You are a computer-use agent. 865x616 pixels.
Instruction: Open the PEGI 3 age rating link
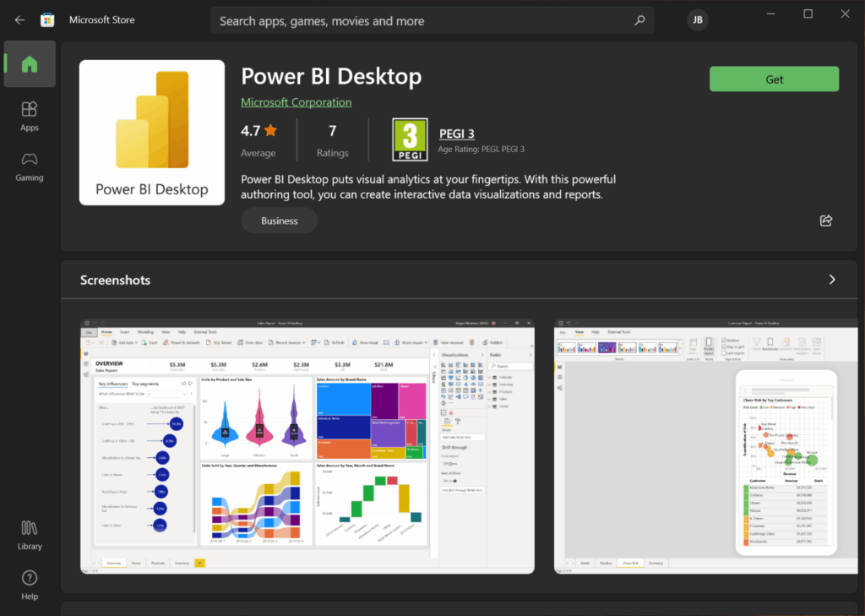click(x=457, y=134)
